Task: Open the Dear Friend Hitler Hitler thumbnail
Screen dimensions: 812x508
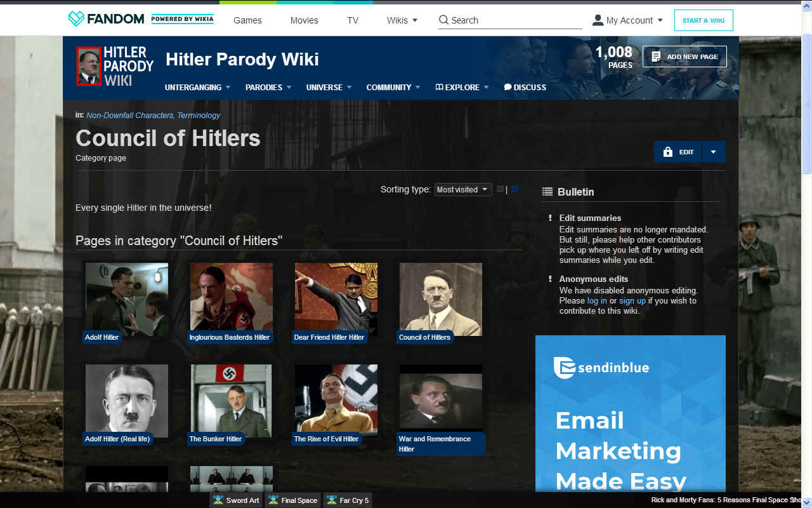Action: [336, 300]
